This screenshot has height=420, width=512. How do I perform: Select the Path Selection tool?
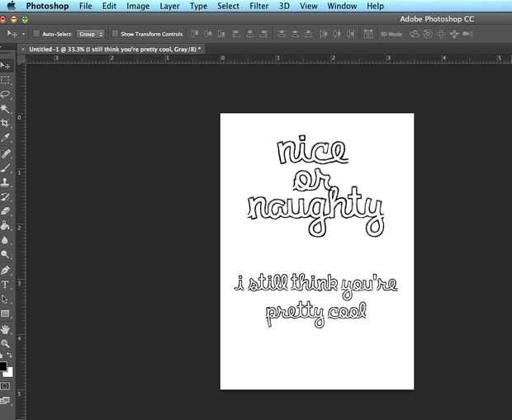pos(5,299)
